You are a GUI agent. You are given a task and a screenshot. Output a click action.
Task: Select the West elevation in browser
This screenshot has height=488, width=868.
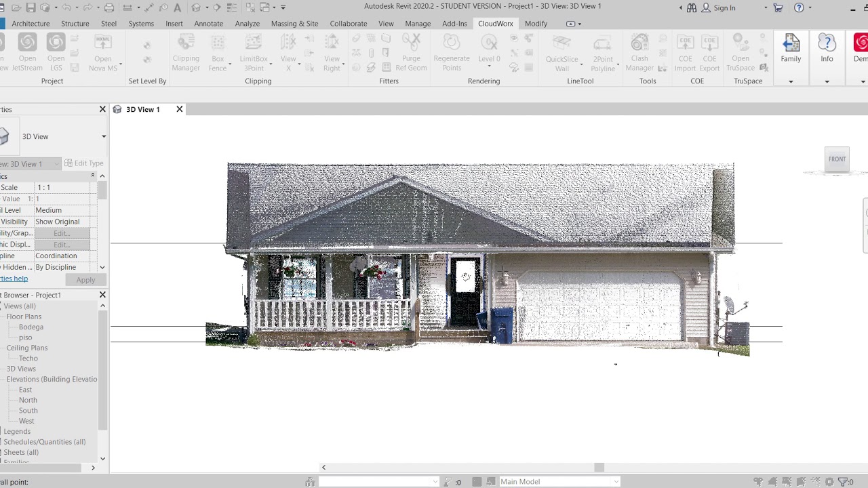pos(26,421)
